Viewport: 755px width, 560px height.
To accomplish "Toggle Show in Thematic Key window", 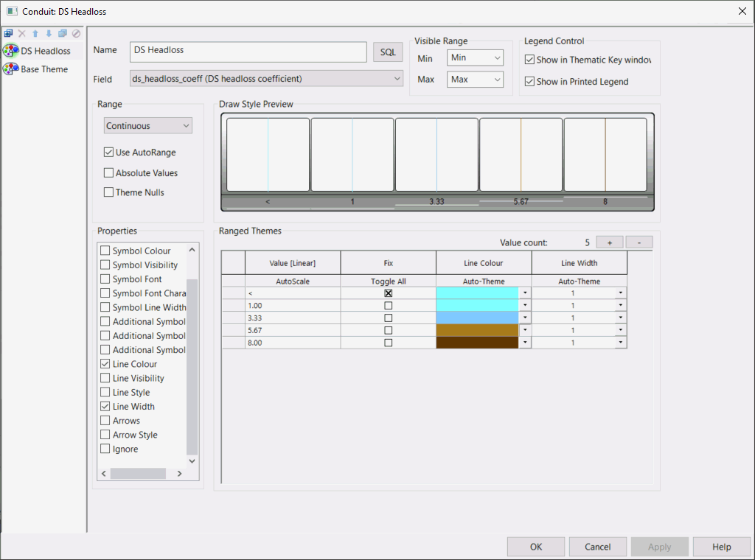I will pyautogui.click(x=529, y=60).
